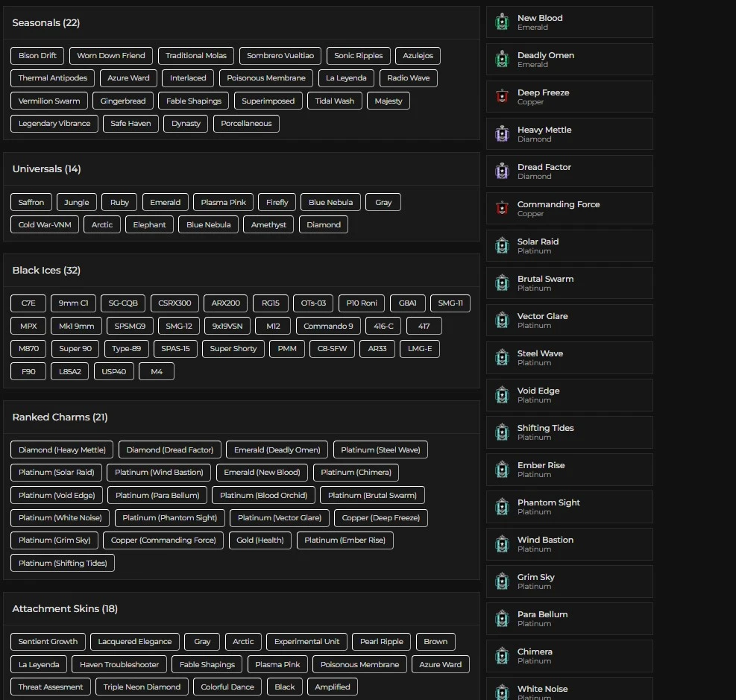Click the New Blood Emerald rank charm icon
Screen dimensions: 736x700
click(502, 22)
